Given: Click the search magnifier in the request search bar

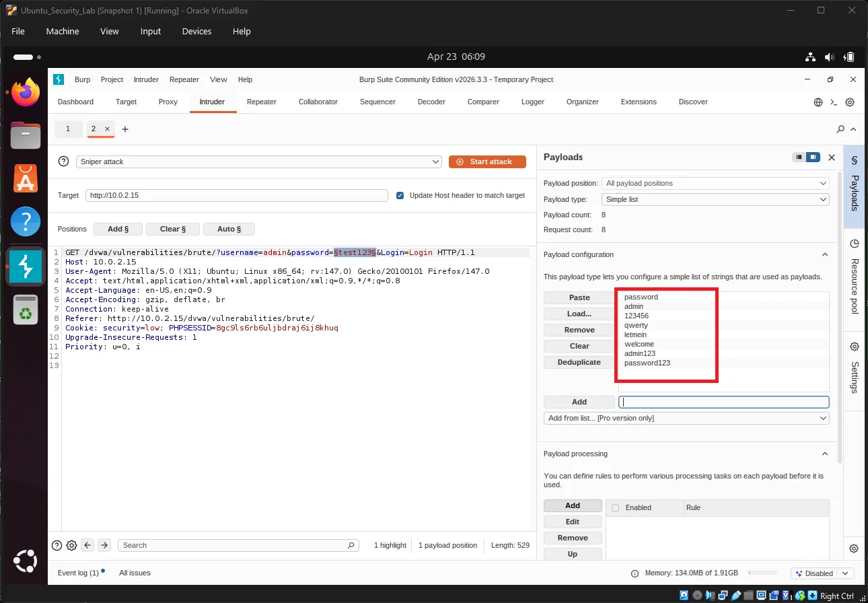Looking at the screenshot, I should tap(351, 545).
